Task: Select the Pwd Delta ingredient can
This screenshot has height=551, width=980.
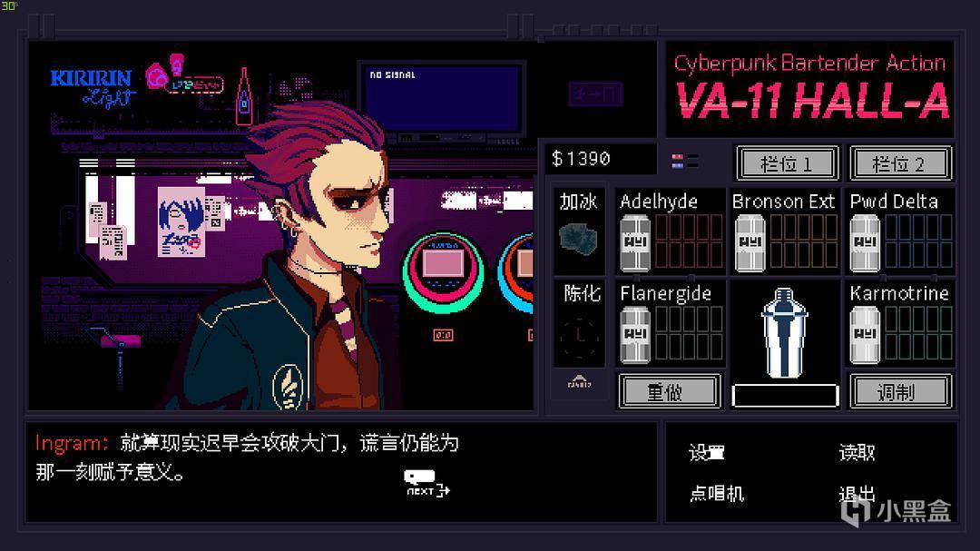Action: (865, 243)
